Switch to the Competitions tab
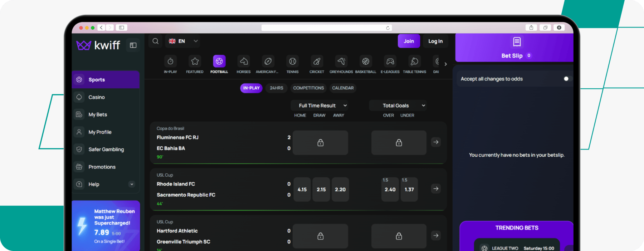644x251 pixels. pyautogui.click(x=308, y=88)
